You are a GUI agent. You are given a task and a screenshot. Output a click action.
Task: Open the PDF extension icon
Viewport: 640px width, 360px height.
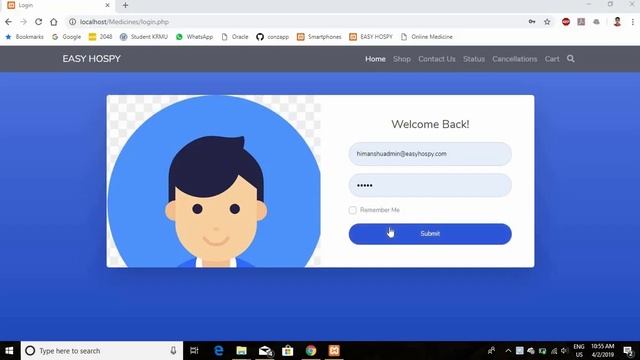[x=581, y=22]
